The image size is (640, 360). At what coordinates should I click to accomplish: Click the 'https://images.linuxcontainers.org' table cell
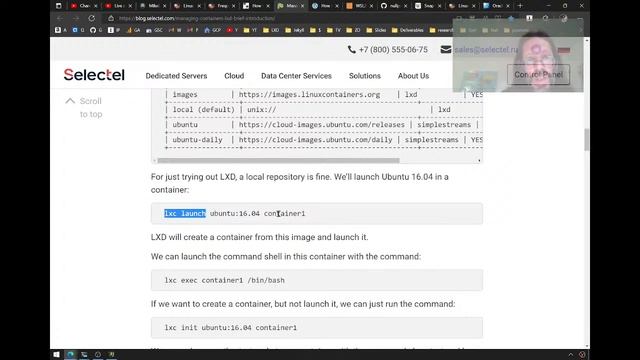tap(309, 95)
